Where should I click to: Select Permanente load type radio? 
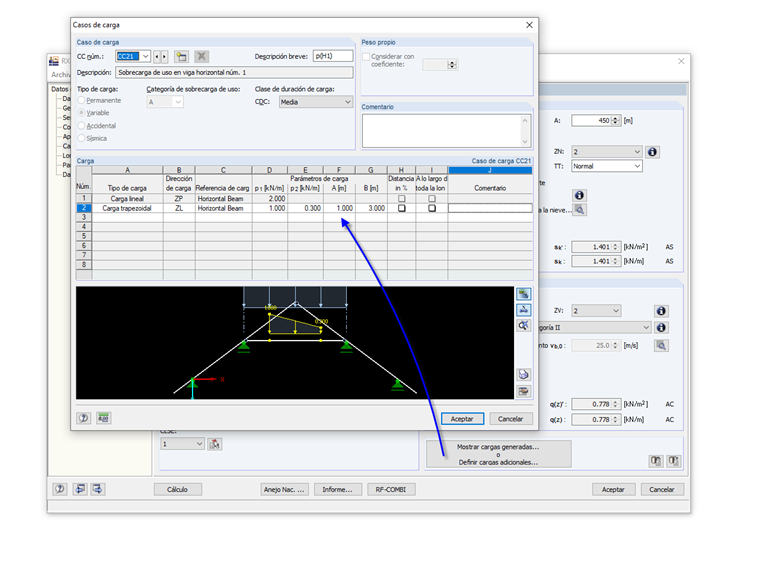tap(81, 100)
